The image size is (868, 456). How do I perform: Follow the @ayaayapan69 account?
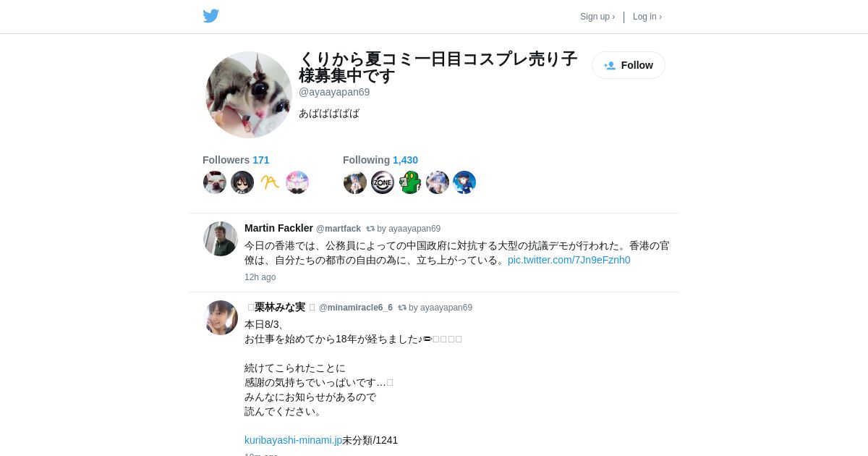click(629, 65)
